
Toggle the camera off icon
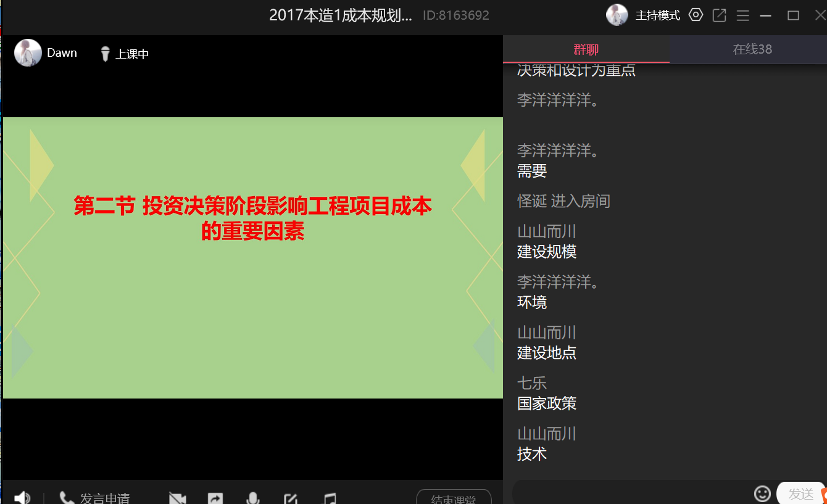pyautogui.click(x=178, y=498)
